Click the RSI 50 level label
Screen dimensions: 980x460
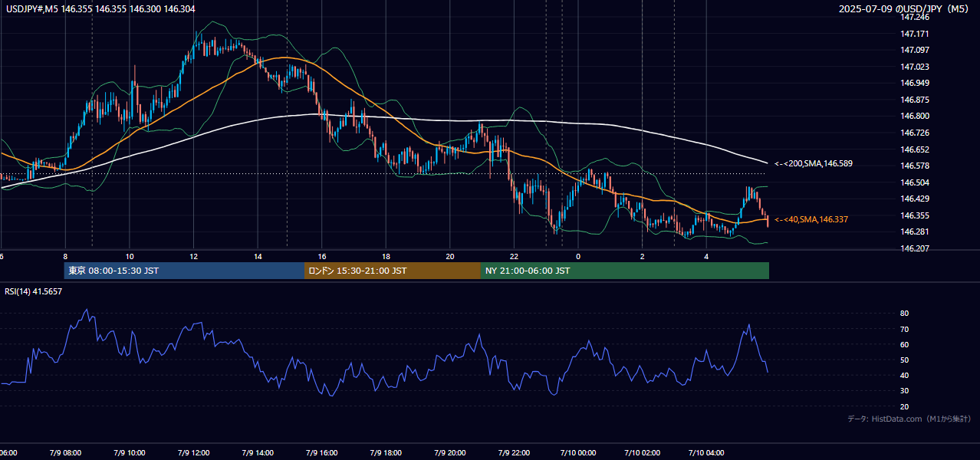pyautogui.click(x=904, y=360)
